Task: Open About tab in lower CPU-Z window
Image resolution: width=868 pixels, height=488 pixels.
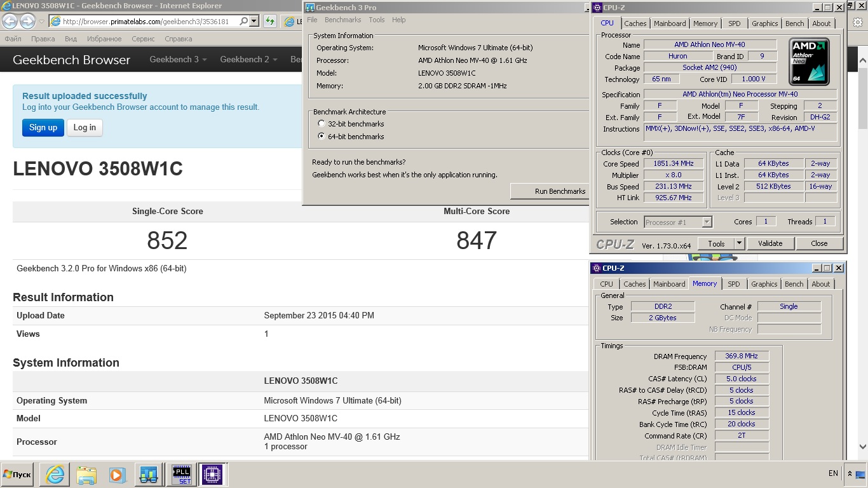Action: pyautogui.click(x=820, y=284)
